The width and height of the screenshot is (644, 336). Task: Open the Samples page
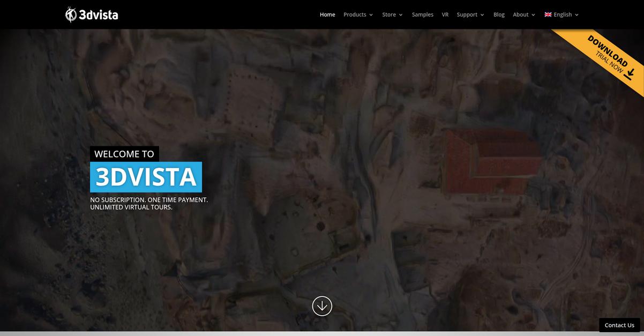pos(423,14)
